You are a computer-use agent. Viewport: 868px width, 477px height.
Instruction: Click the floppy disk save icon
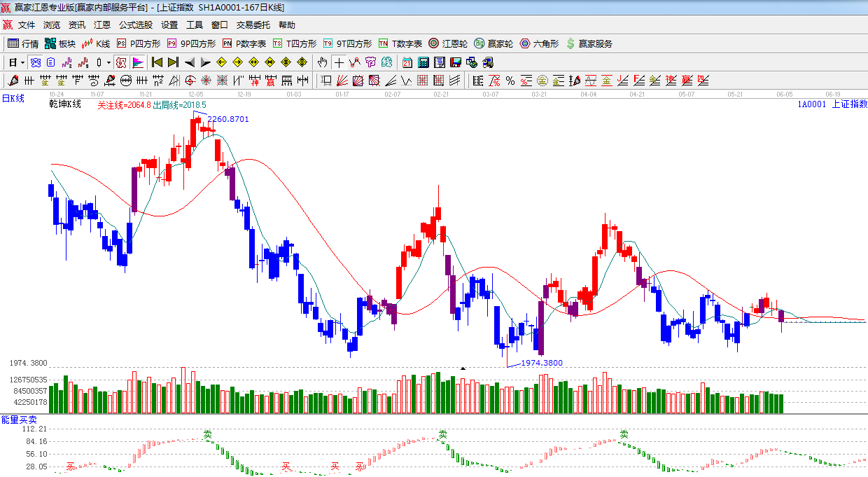pyautogui.click(x=455, y=62)
